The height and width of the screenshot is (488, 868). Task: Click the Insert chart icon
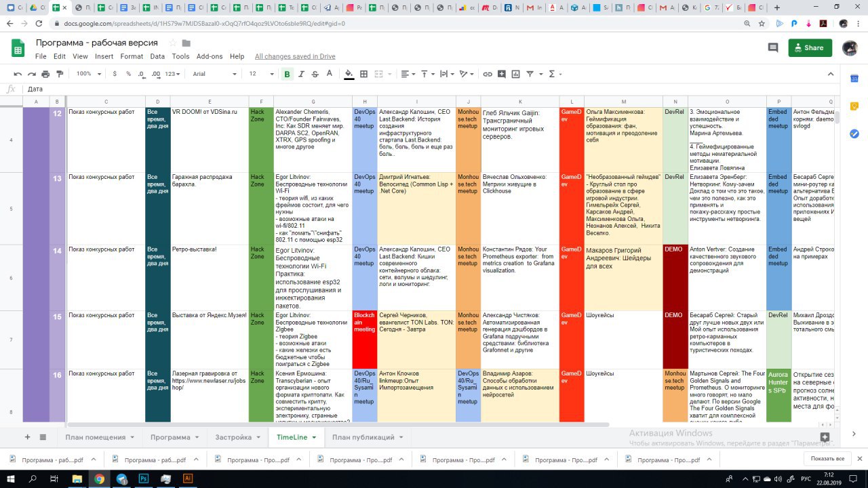515,74
